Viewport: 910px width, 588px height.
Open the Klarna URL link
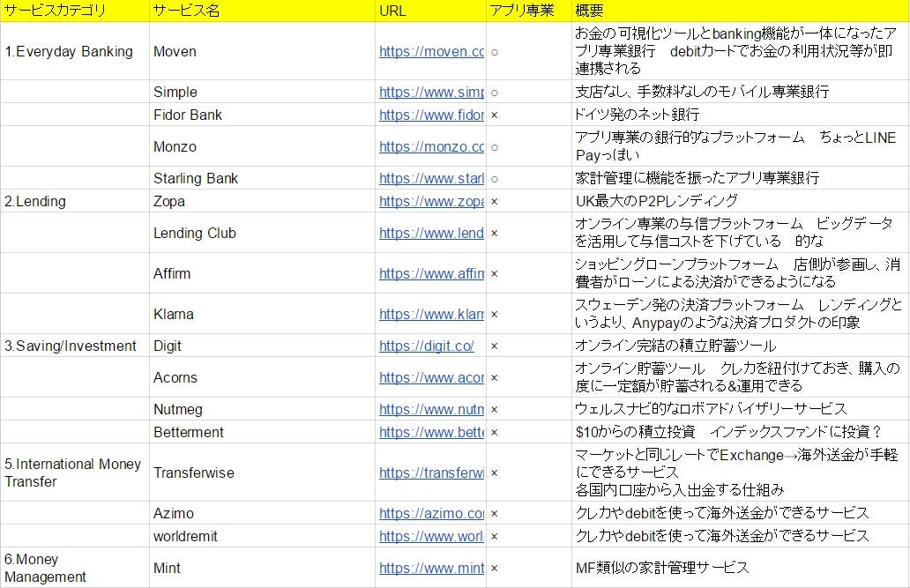click(431, 314)
